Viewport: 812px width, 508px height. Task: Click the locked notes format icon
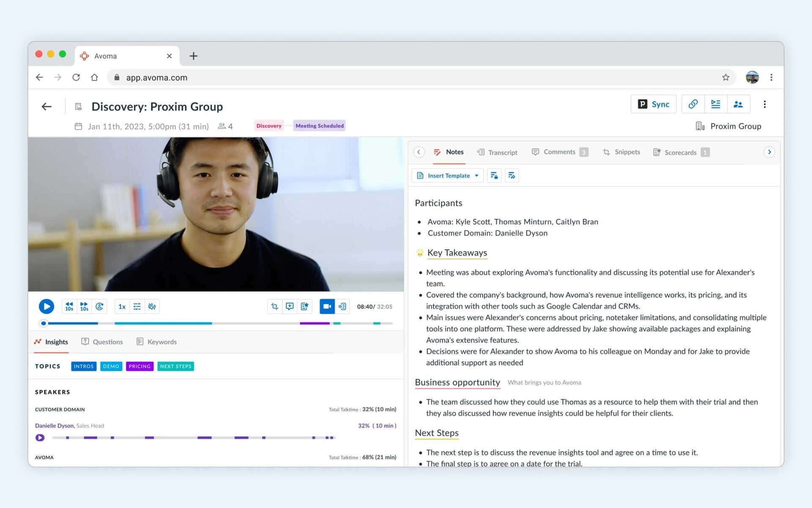click(494, 176)
